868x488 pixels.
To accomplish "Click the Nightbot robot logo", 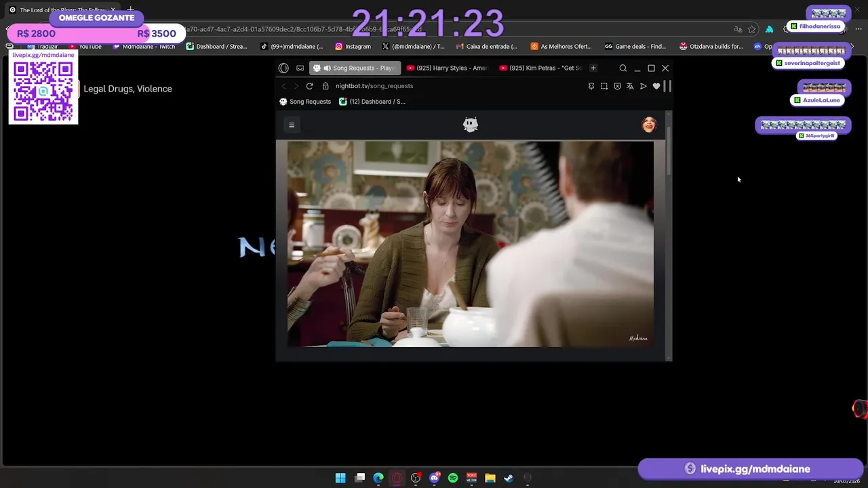I will (x=471, y=124).
